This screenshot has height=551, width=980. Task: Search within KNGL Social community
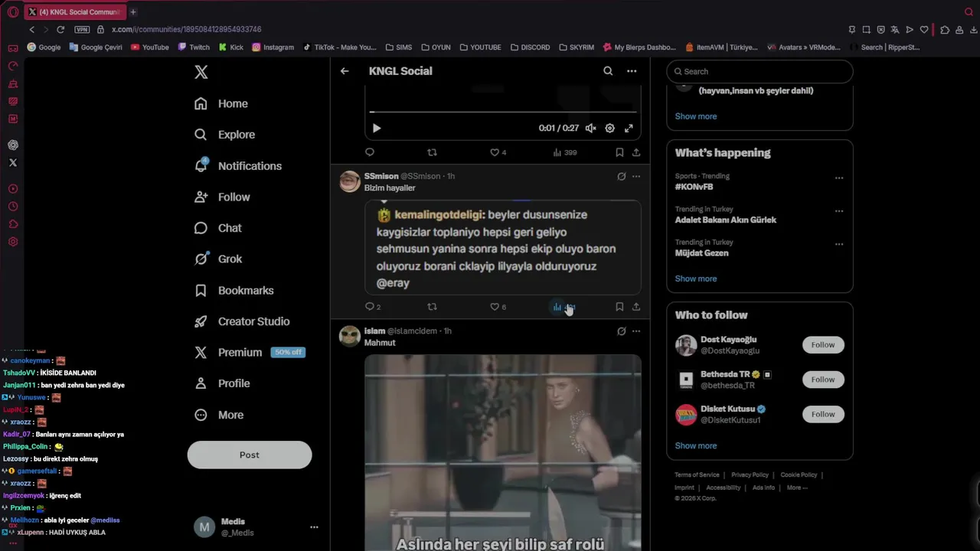pos(608,71)
